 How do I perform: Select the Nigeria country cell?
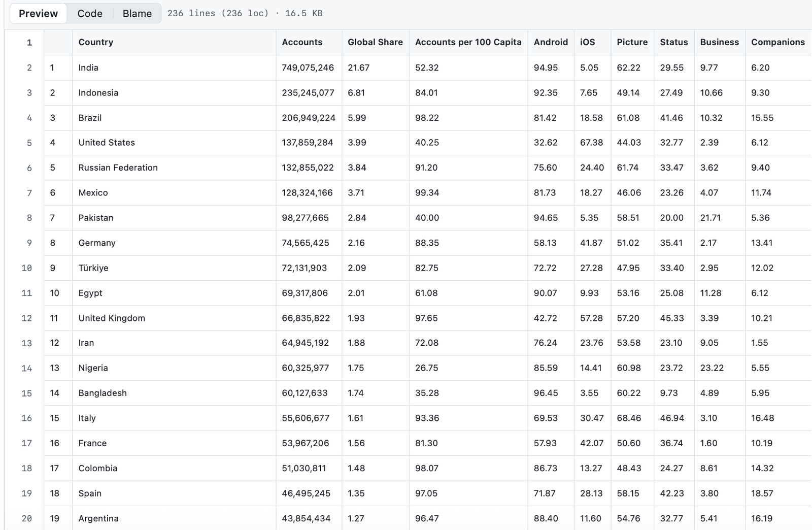[174, 368]
